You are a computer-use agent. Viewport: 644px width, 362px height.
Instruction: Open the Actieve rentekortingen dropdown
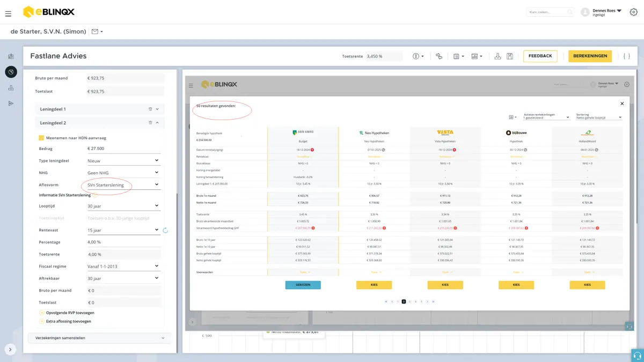click(x=547, y=116)
